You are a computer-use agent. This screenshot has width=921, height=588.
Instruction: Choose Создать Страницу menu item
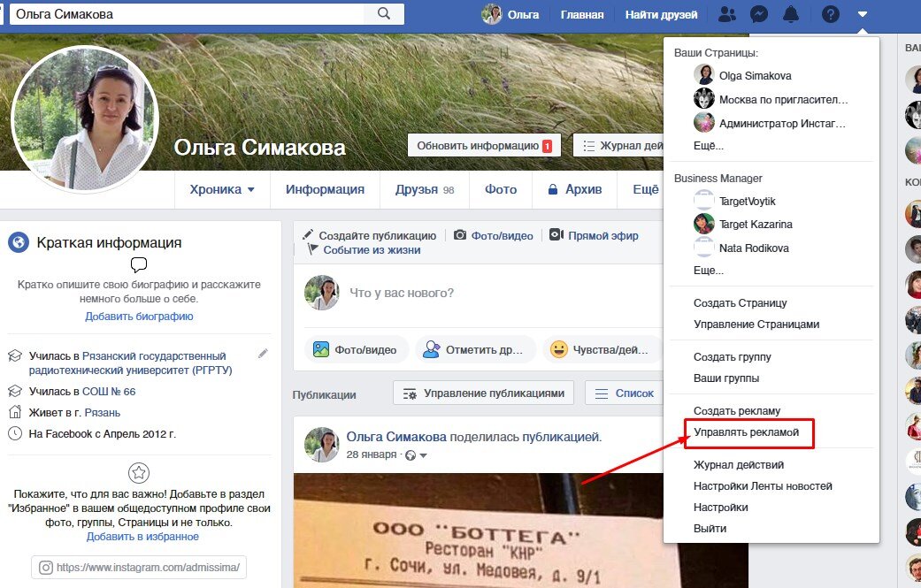(741, 302)
